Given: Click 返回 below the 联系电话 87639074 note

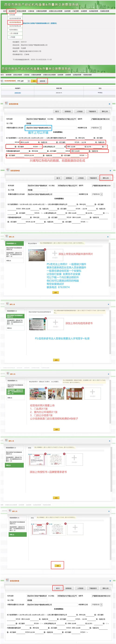Looking at the screenshot, I should (x=56, y=293).
